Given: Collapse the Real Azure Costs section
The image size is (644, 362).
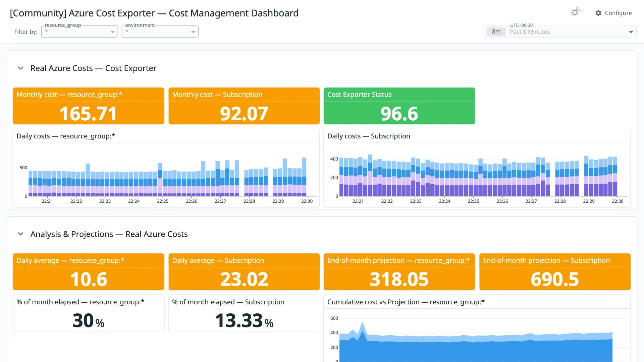Looking at the screenshot, I should click(20, 68).
